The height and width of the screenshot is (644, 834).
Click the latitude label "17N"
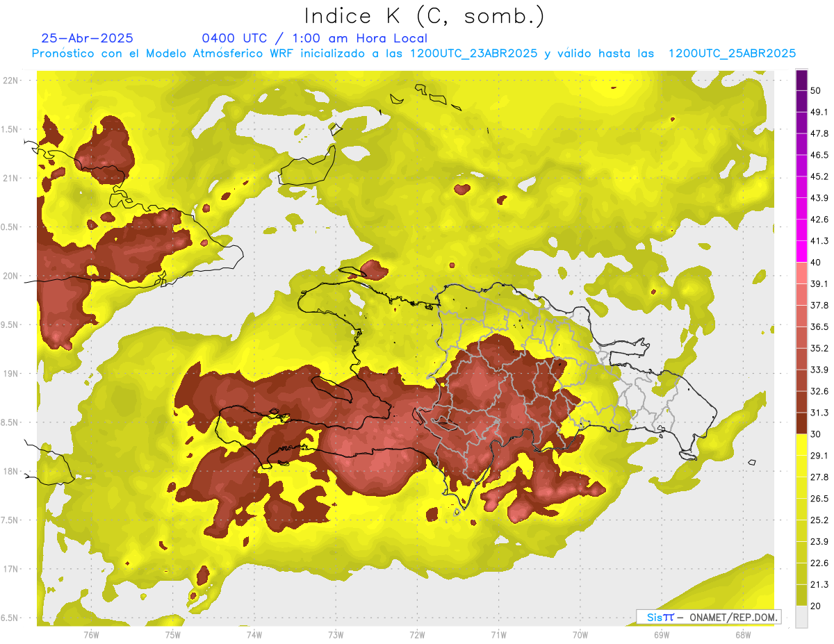(x=12, y=569)
